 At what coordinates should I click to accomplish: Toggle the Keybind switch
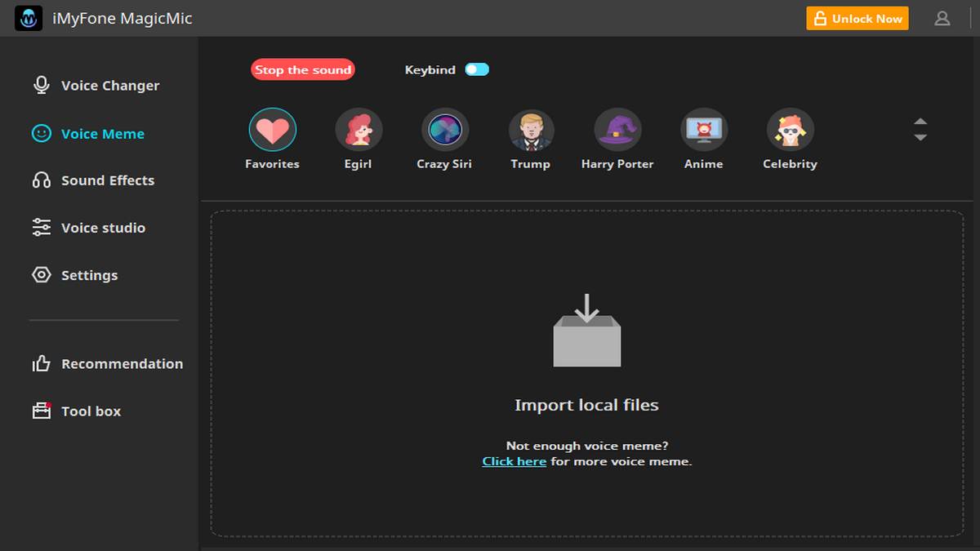[x=477, y=69]
